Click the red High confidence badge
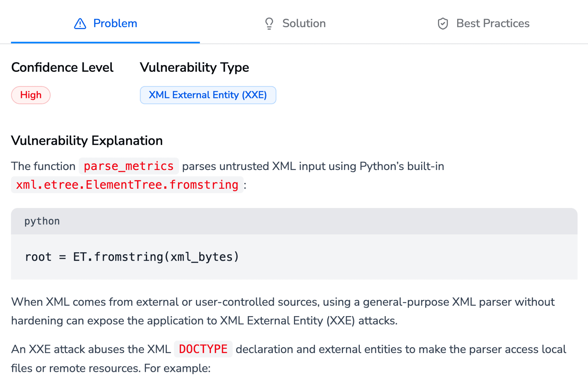This screenshot has height=386, width=588. point(31,95)
